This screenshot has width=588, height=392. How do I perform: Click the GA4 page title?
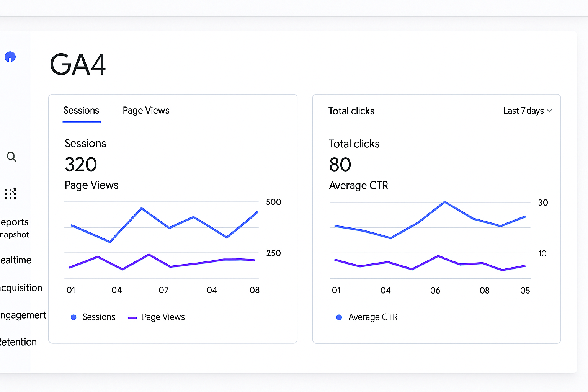(x=78, y=65)
